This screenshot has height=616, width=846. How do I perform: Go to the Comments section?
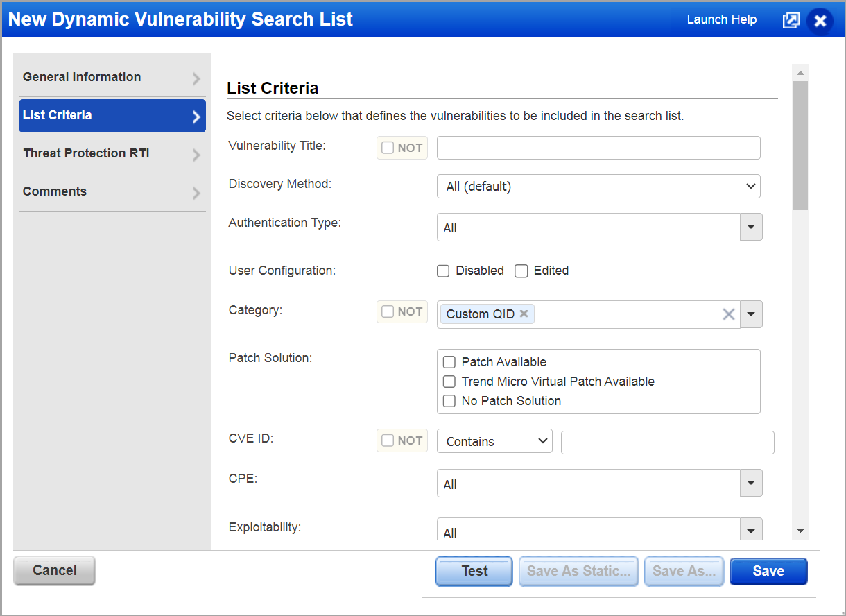point(55,191)
